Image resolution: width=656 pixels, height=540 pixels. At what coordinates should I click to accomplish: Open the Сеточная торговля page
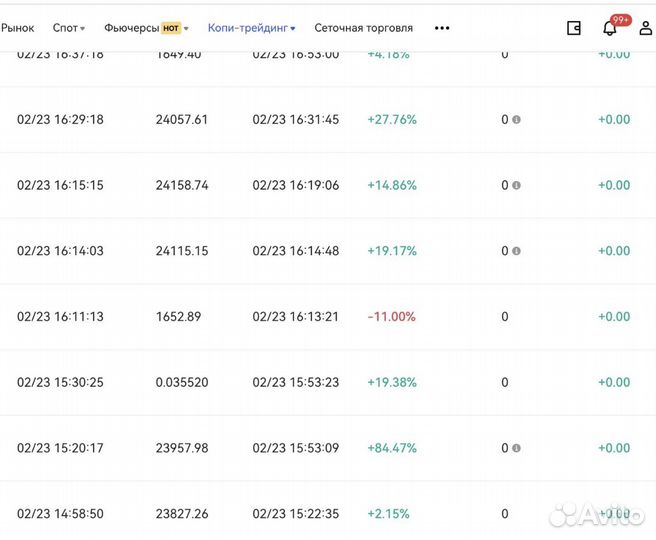[363, 28]
